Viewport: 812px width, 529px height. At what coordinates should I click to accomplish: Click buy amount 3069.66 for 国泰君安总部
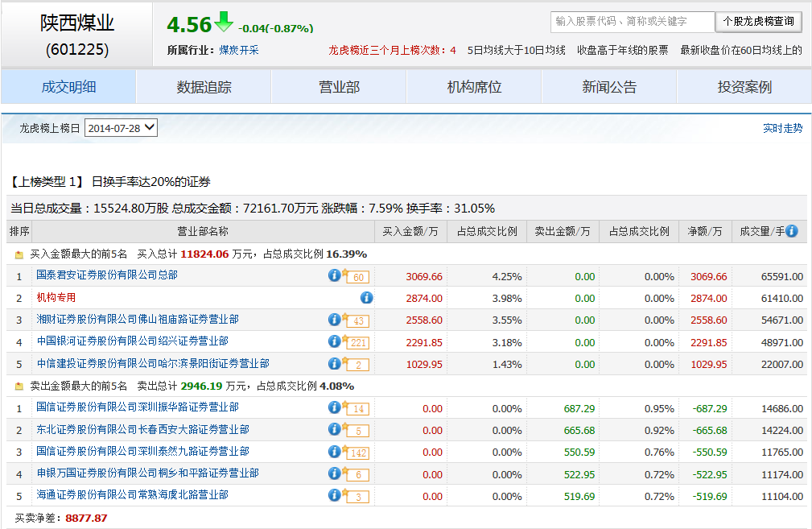click(424, 277)
